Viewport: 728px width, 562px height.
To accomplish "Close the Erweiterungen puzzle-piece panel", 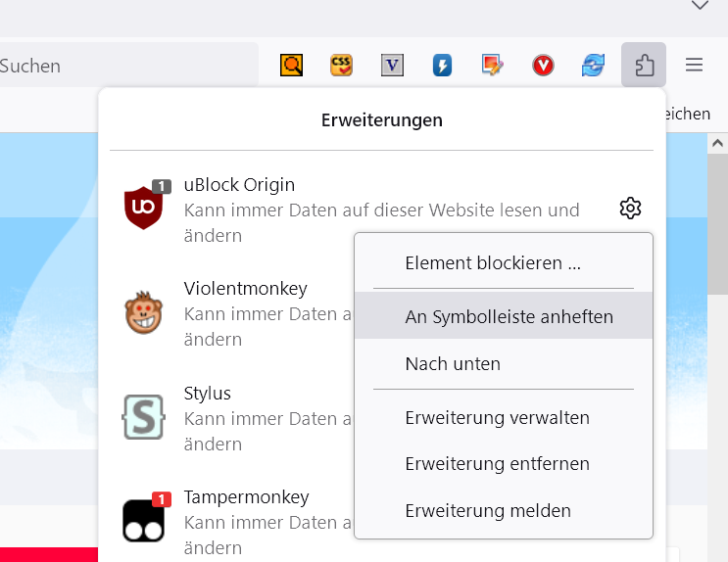I will pyautogui.click(x=644, y=66).
